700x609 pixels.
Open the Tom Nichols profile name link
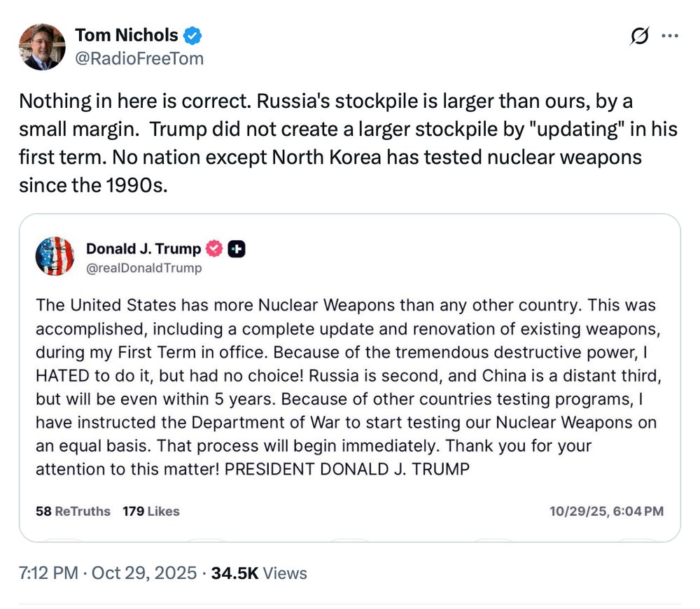(126, 35)
